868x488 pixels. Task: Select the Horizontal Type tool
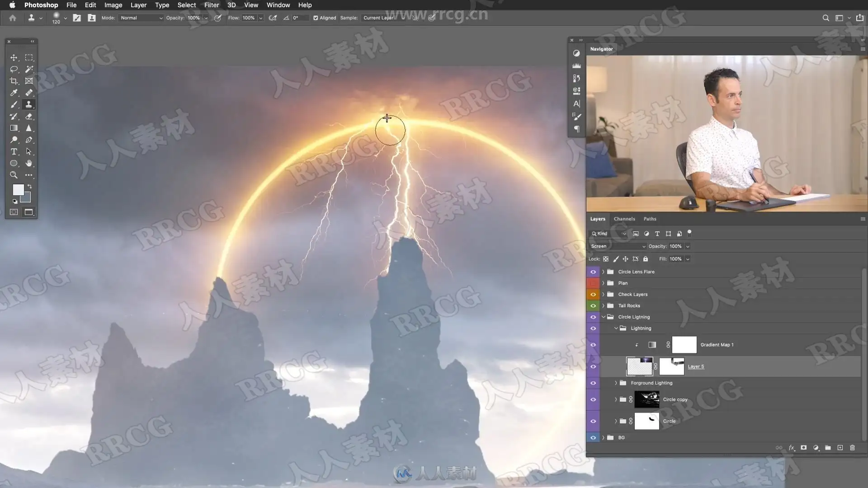(x=14, y=152)
